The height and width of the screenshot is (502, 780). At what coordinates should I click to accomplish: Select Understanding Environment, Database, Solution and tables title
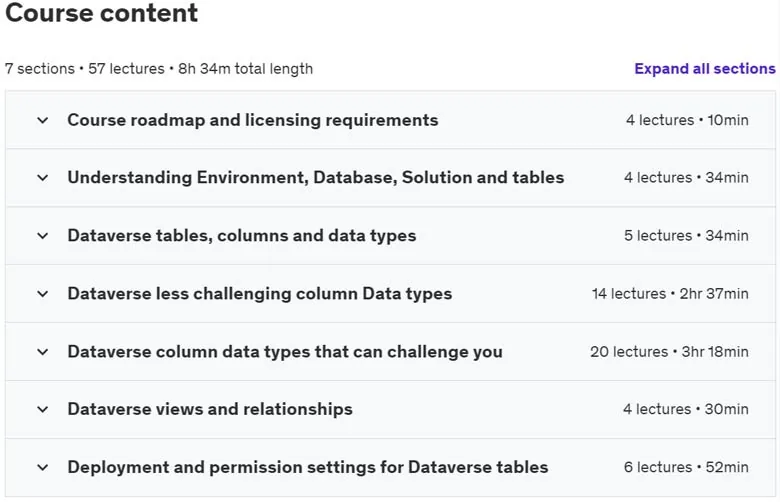click(316, 178)
